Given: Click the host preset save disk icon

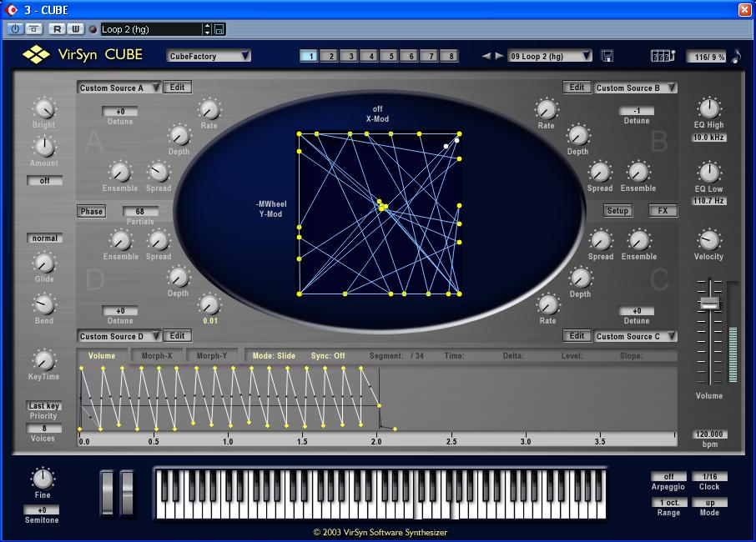Looking at the screenshot, I should pos(219,29).
